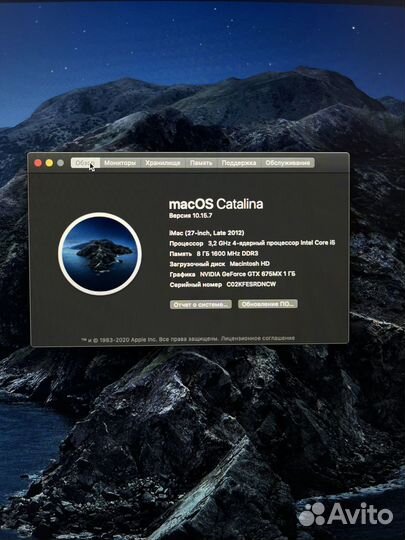Click the Intel Core i5 processor value
The image size is (405, 540).
pos(271,243)
